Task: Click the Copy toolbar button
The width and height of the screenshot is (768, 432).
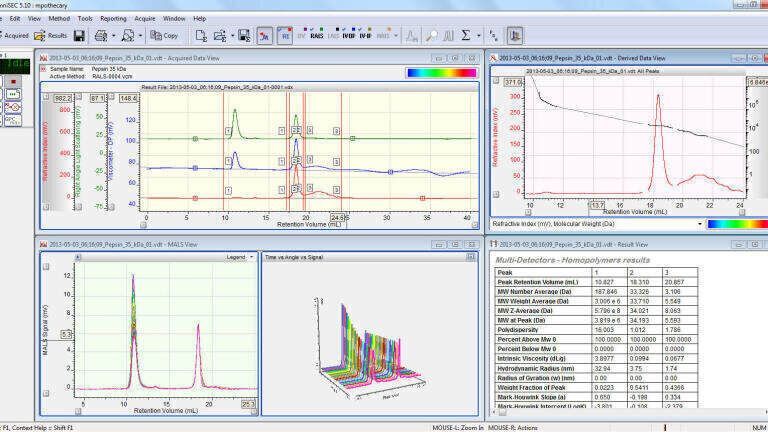Action: [x=164, y=36]
